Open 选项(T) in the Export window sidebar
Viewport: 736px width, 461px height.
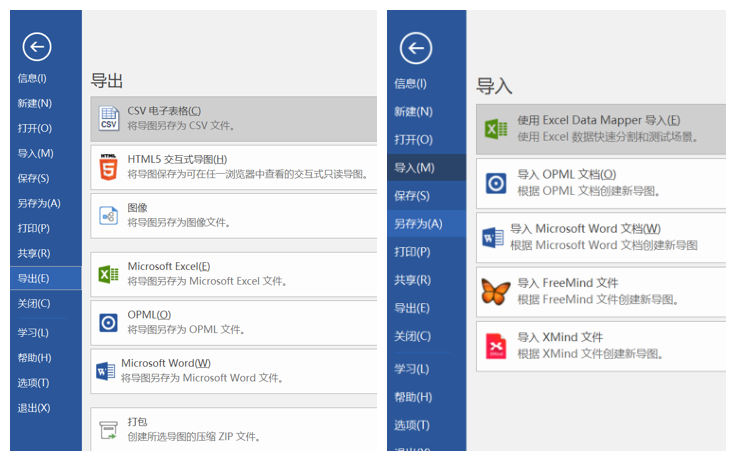(x=33, y=383)
